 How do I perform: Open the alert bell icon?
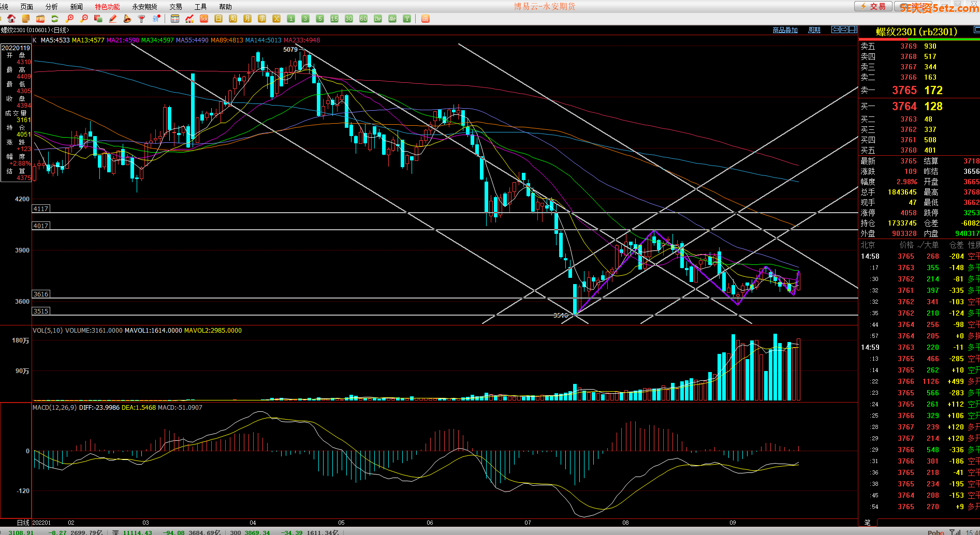(127, 19)
